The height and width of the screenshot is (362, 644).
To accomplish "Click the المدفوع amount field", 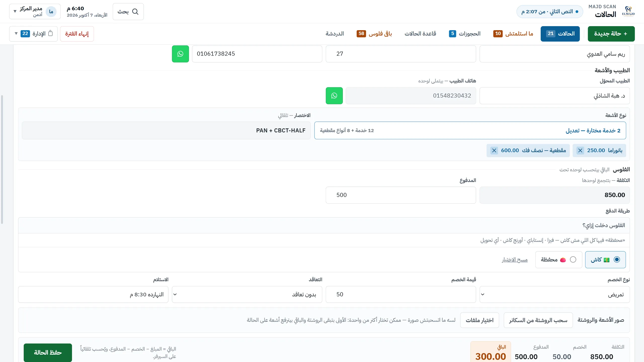I will click(401, 195).
